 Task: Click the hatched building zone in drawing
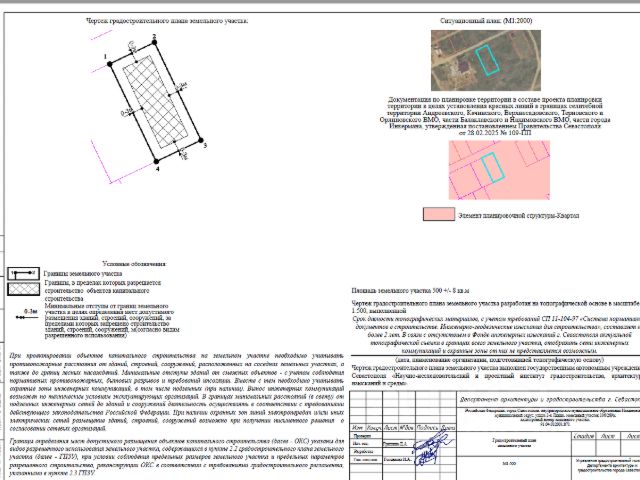(156, 102)
